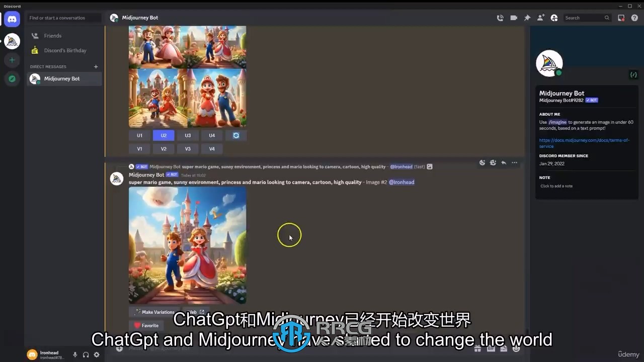
Task: Show pinned messages
Action: click(x=527, y=18)
